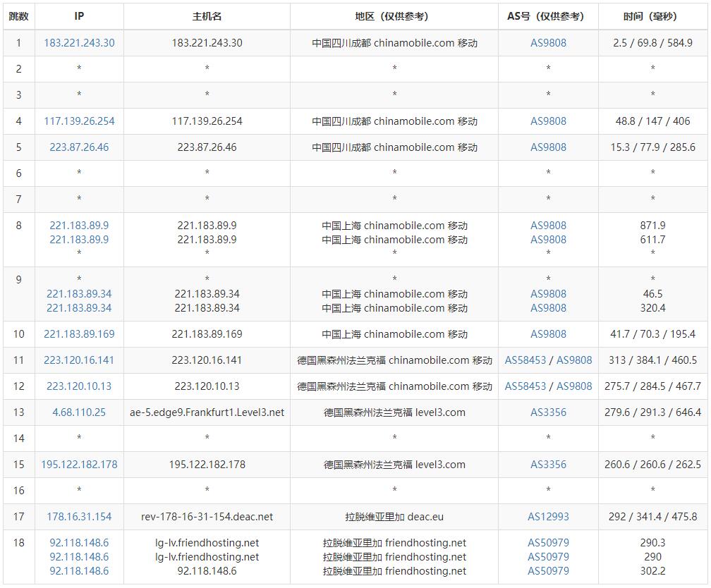Click IP link 221.183.89.169
This screenshot has height=588, width=711.
coord(79,334)
